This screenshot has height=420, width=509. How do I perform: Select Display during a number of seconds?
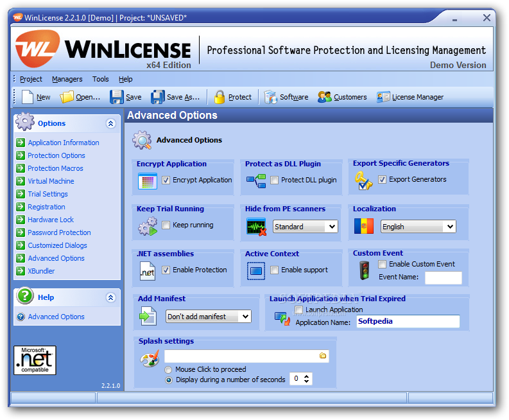point(168,380)
